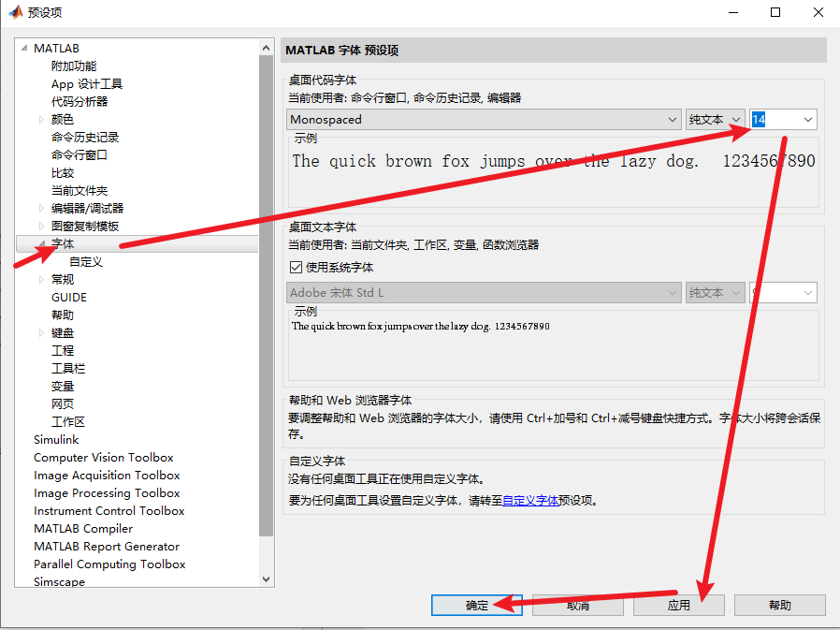Open Computer Vision Toolbox preferences

pyautogui.click(x=104, y=458)
